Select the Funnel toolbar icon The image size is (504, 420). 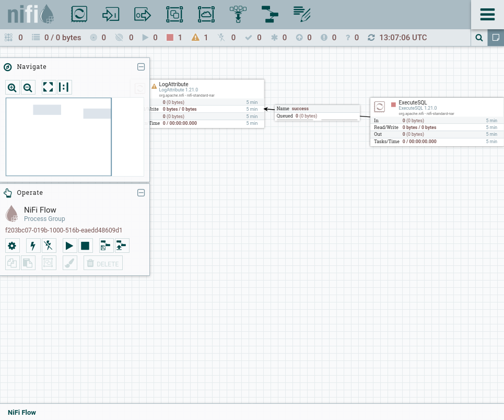coord(238,15)
